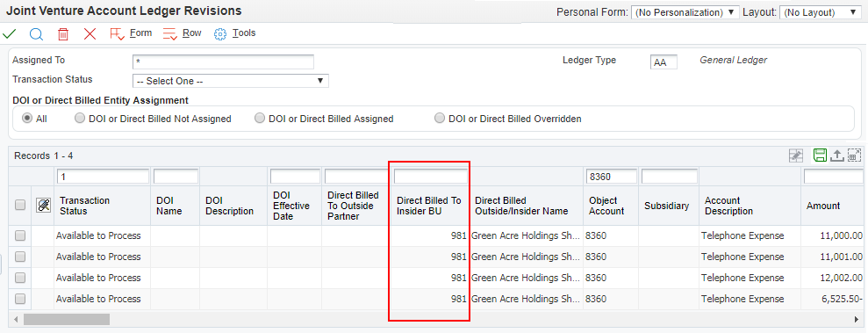Viewport: 868px width, 333px height.
Task: Click the 12,002.00 amount cell
Action: tap(832, 278)
